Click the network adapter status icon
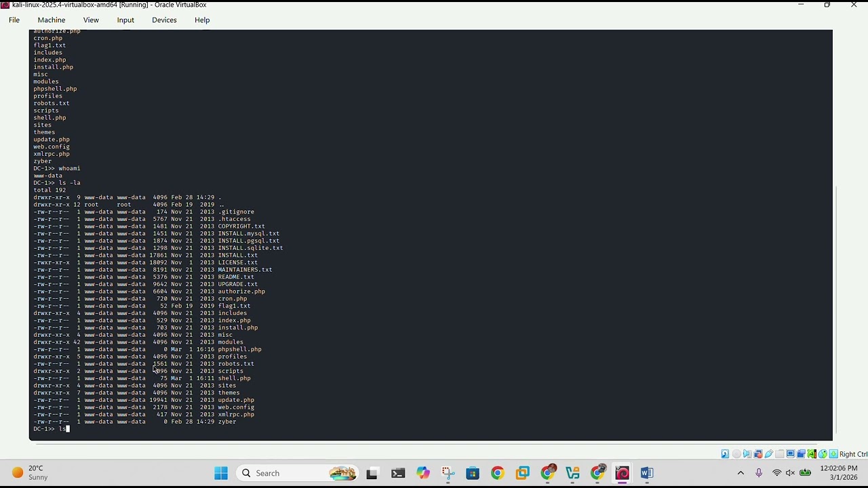868x488 pixels. click(758, 454)
